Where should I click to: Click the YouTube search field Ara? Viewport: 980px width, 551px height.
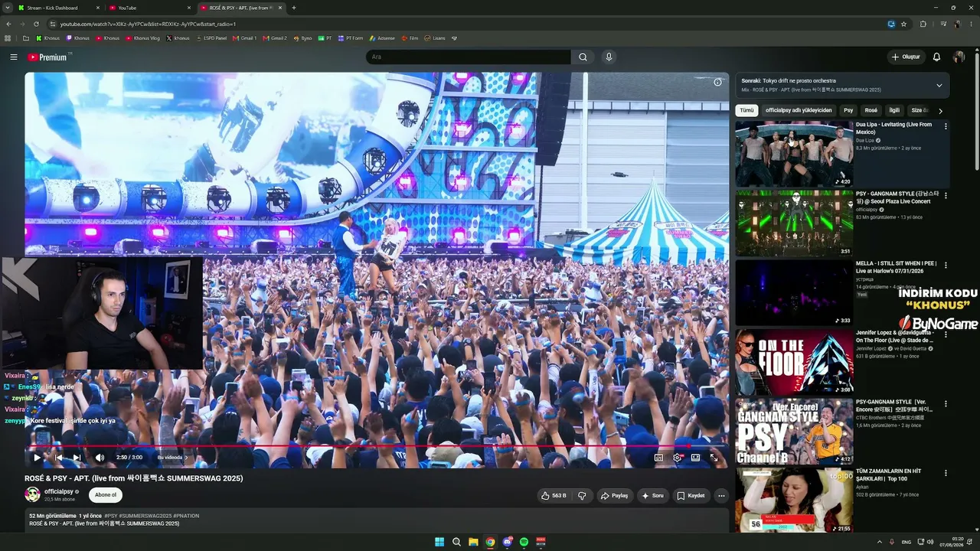pyautogui.click(x=469, y=57)
